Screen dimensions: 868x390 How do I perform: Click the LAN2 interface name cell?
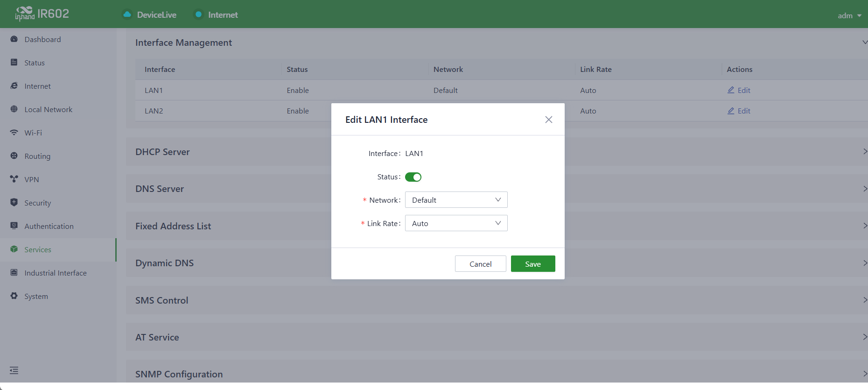click(x=154, y=111)
